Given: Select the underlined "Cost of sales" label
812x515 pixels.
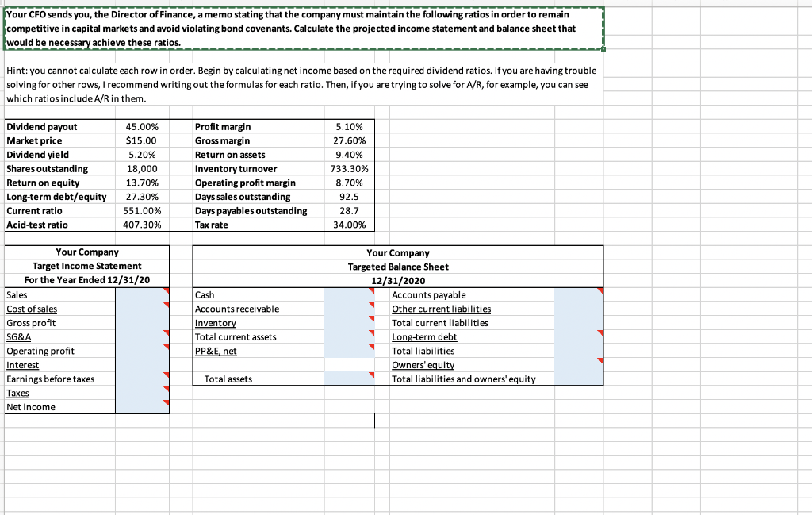Looking at the screenshot, I should click(33, 309).
